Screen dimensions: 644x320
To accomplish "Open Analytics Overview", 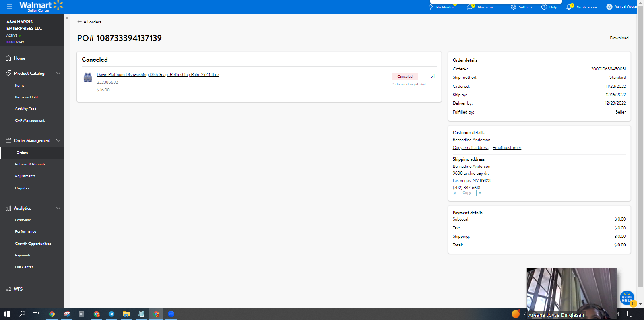I will tap(23, 220).
